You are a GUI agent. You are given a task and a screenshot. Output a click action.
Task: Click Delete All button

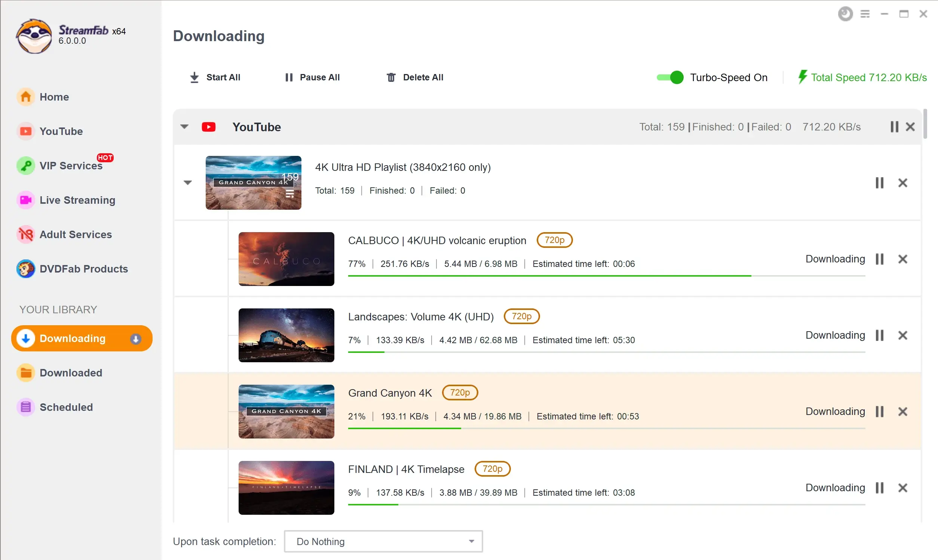coord(414,77)
